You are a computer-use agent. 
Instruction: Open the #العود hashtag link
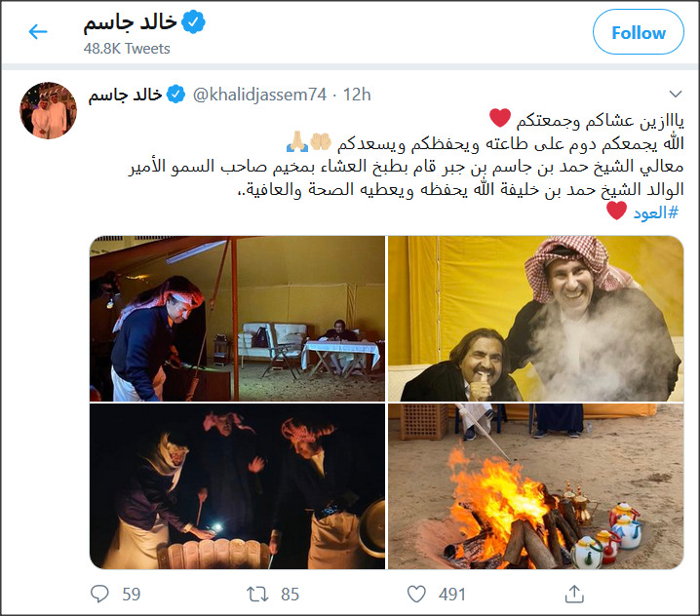[656, 212]
